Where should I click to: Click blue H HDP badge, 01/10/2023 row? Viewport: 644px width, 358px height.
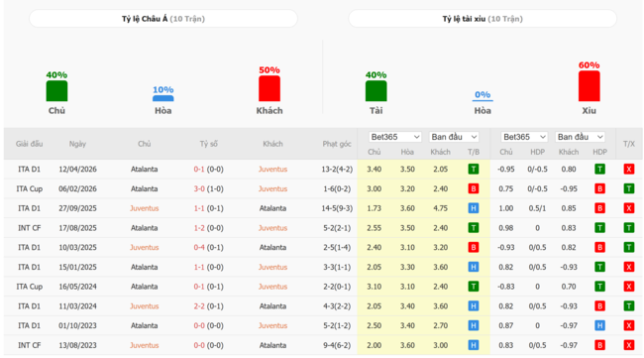599,325
